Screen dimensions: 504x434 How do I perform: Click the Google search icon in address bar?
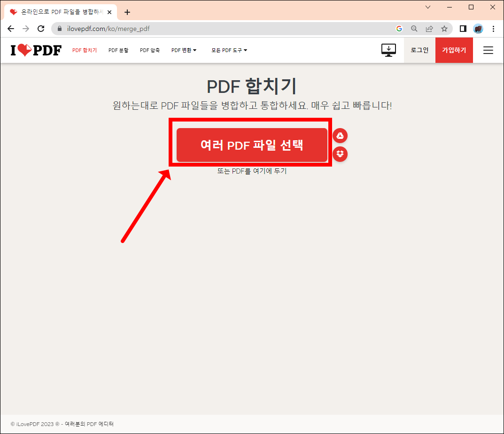click(x=399, y=29)
